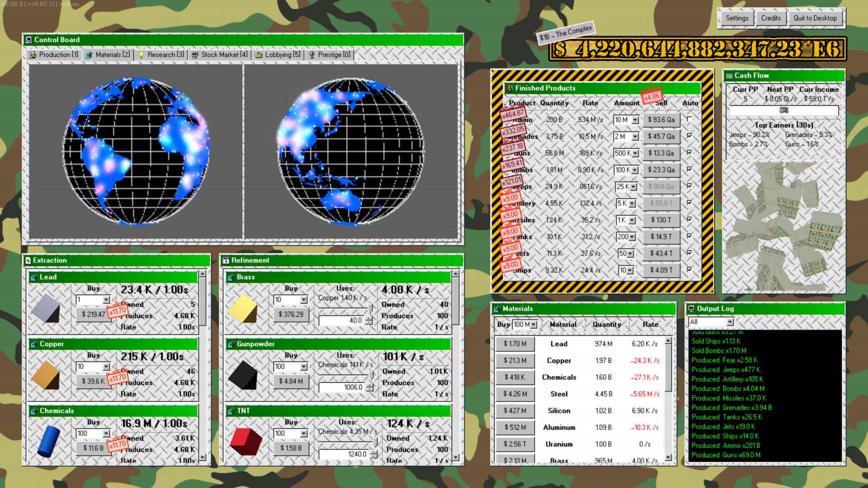Buy Gunpowder with the $4.84 M button
The height and width of the screenshot is (488, 868).
pyautogui.click(x=291, y=381)
